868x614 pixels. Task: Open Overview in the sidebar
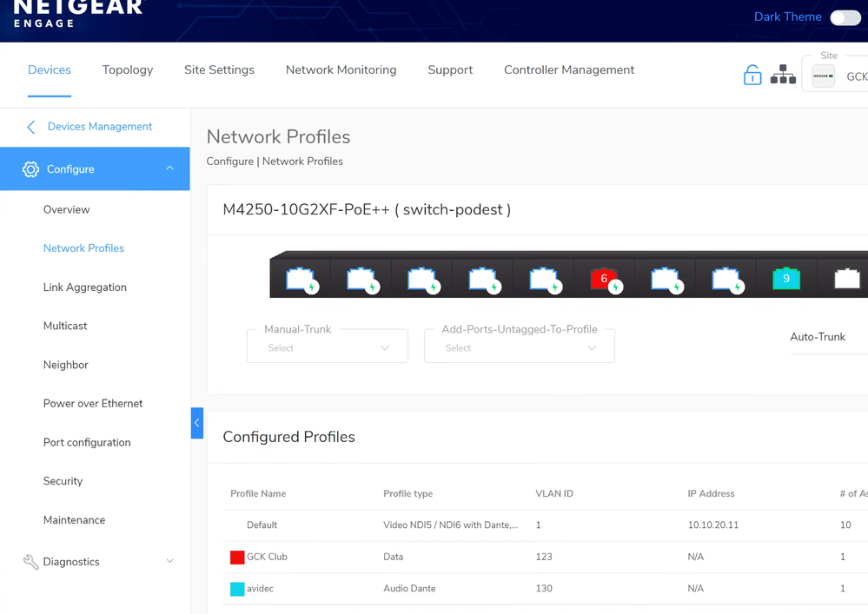66,209
